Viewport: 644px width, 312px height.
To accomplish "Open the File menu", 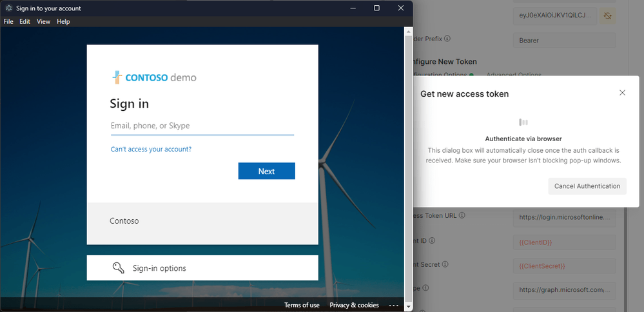I will (8, 21).
